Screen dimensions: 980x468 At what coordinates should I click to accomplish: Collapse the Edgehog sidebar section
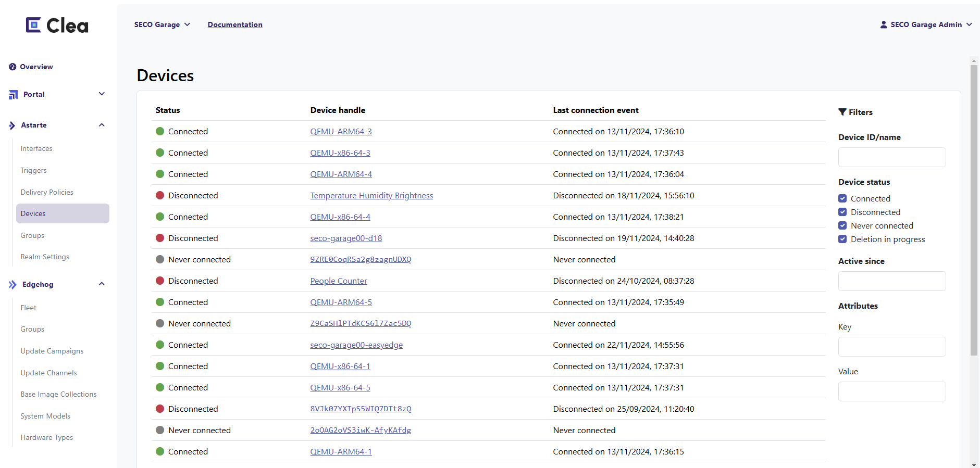coord(102,284)
